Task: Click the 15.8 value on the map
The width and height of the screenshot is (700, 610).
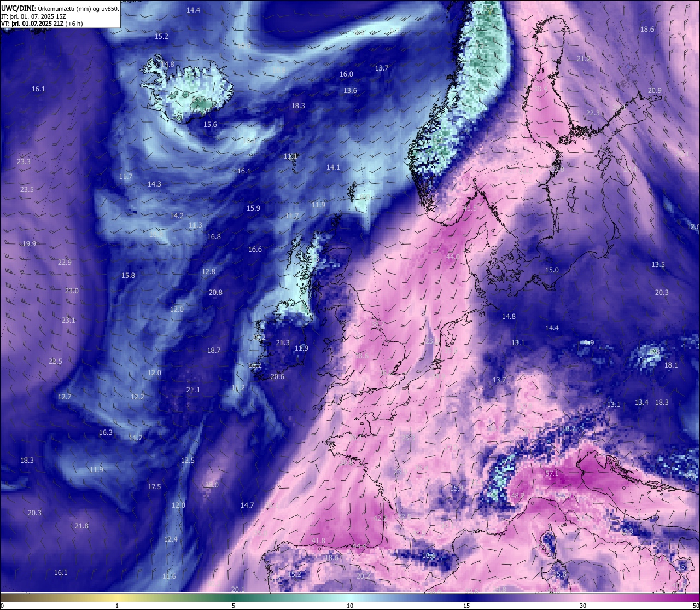Action: (x=128, y=275)
